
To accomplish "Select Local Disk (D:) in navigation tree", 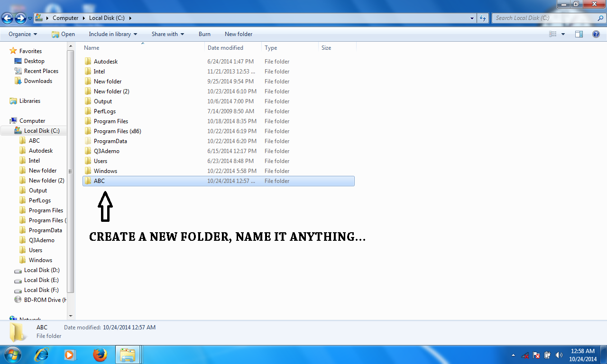I will (42, 270).
